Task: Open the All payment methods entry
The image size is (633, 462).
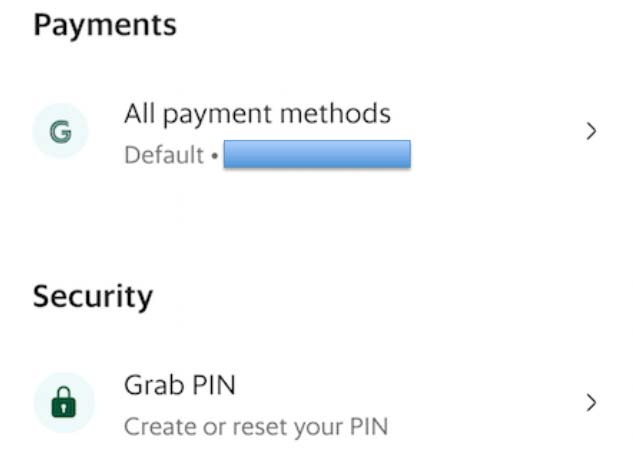Action: 300,131
